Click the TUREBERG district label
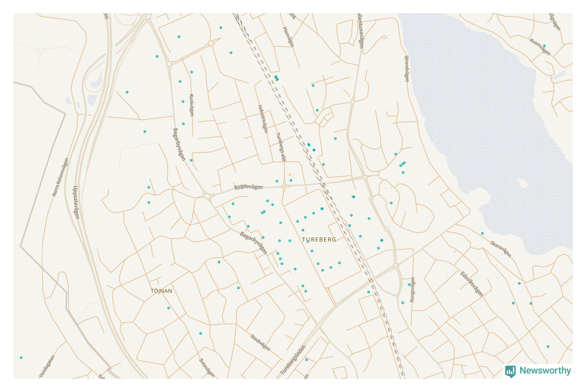Viewport: 586px width, 392px height. pos(319,239)
